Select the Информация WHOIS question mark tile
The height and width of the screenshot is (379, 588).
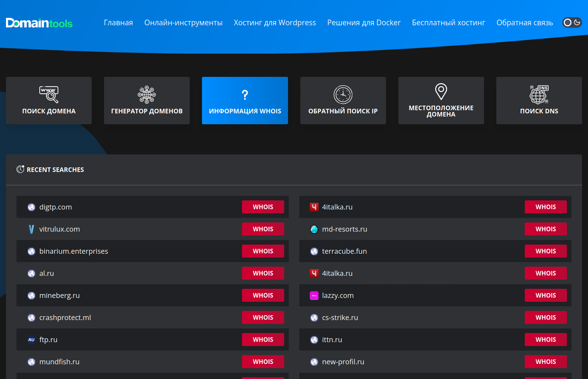(245, 100)
